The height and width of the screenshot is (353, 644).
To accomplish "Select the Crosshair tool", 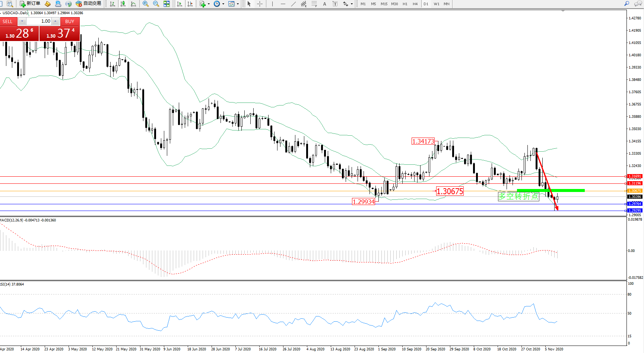I will pos(260,4).
